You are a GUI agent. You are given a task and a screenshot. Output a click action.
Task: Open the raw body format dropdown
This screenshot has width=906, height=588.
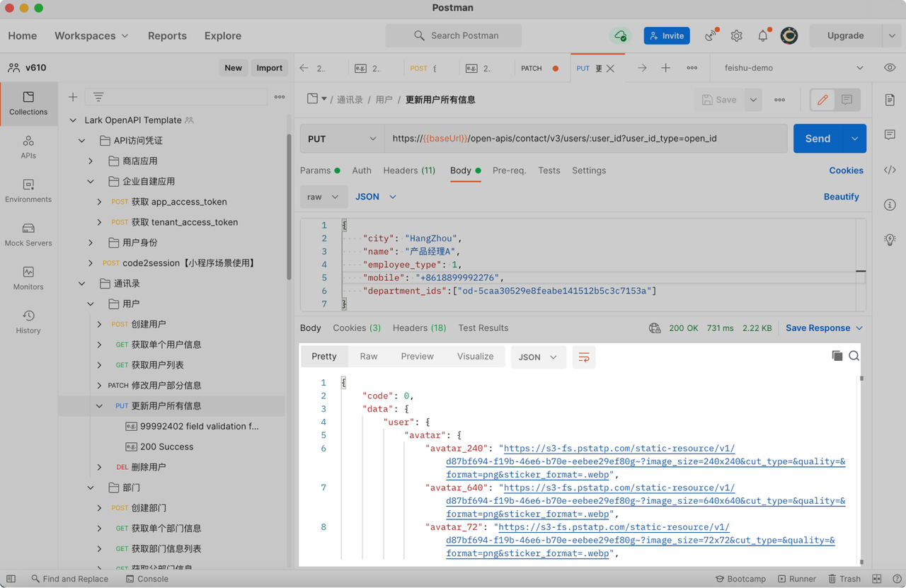323,197
